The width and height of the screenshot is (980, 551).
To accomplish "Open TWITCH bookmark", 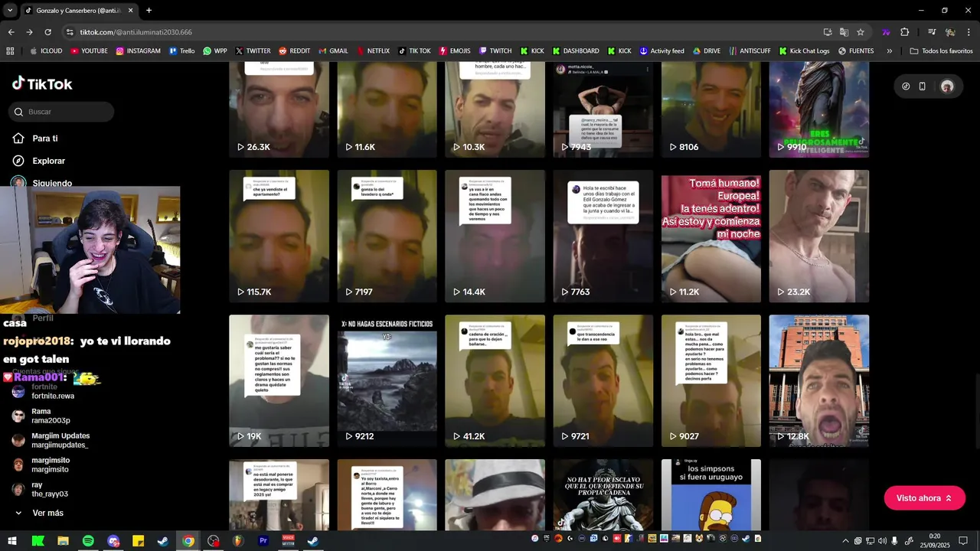I will click(495, 51).
